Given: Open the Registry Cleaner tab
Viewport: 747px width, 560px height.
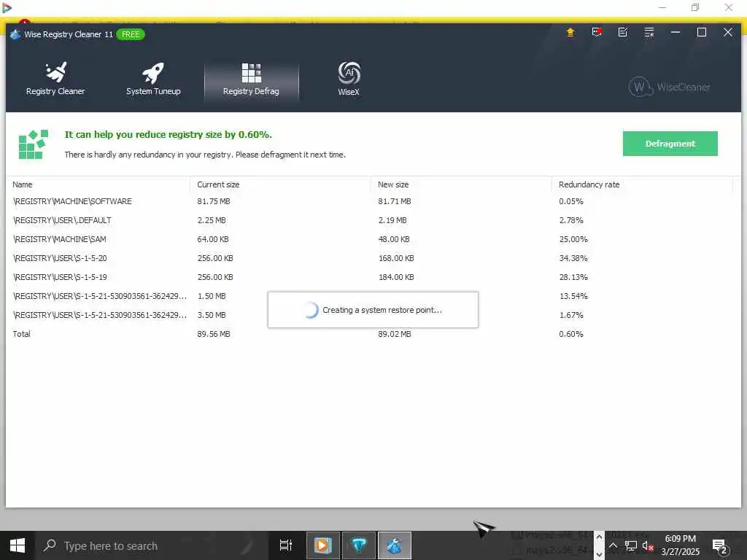Looking at the screenshot, I should pyautogui.click(x=55, y=79).
